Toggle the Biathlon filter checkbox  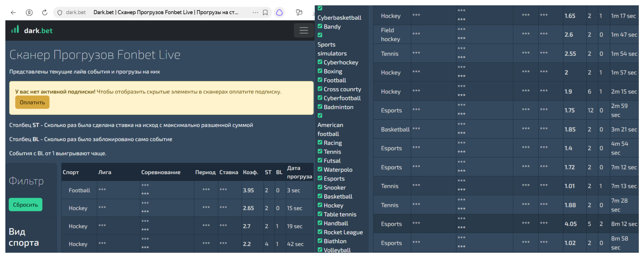point(320,241)
